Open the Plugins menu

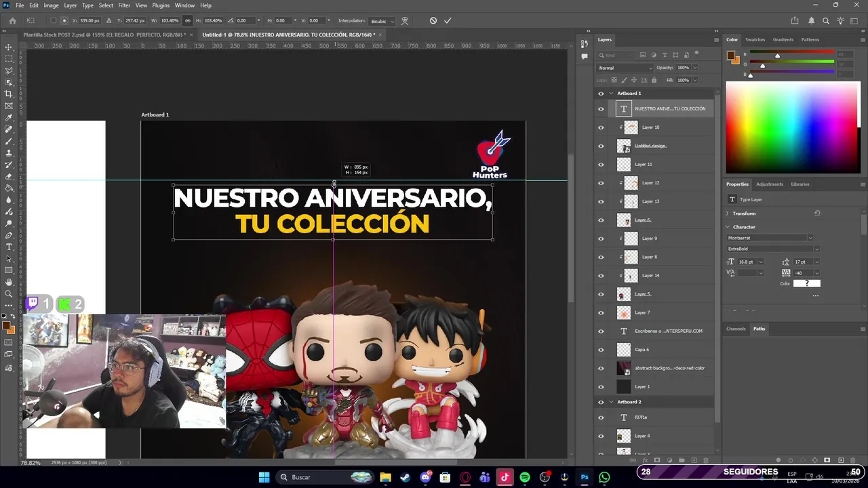pos(161,5)
